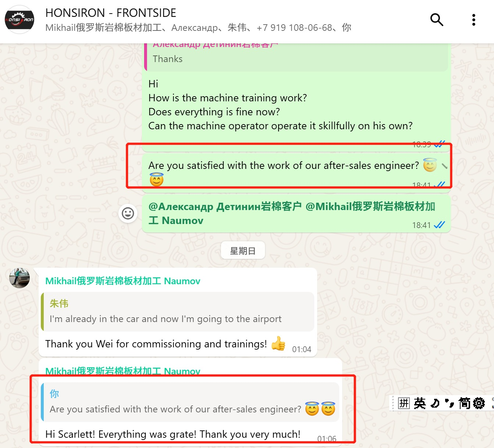Jump to quoted 'Are you satisfied' reply
Screen dimensions: 494x448
point(190,402)
